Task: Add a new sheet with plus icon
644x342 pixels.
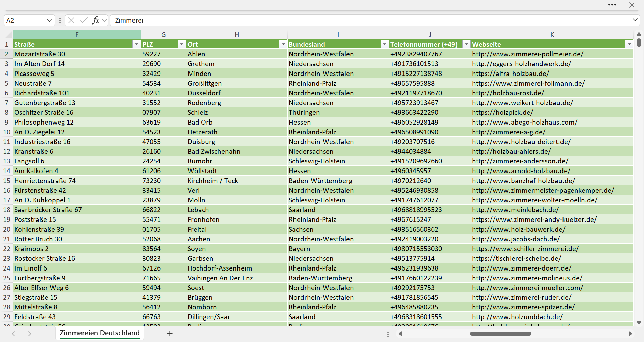Action: click(x=170, y=334)
